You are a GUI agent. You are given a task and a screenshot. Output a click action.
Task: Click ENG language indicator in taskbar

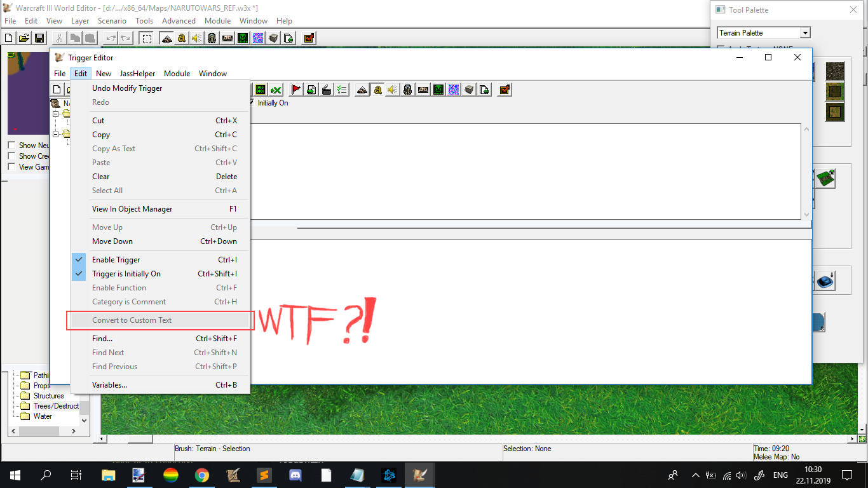(x=780, y=475)
